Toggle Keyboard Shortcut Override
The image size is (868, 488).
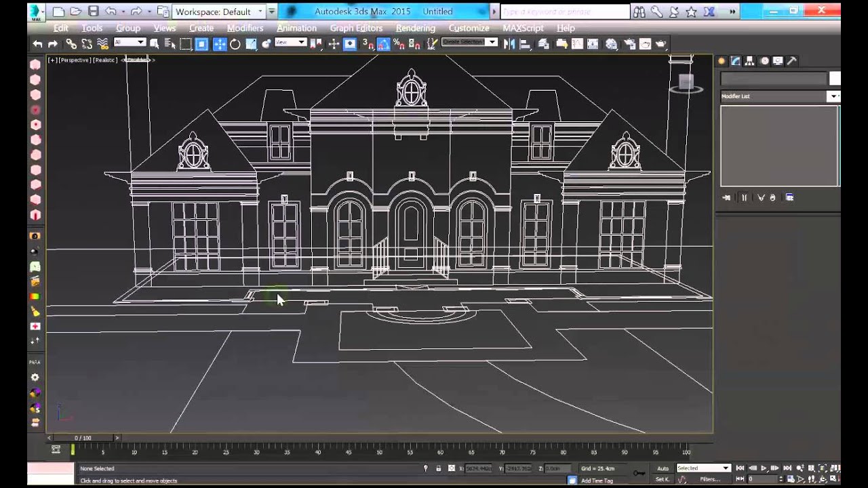350,44
